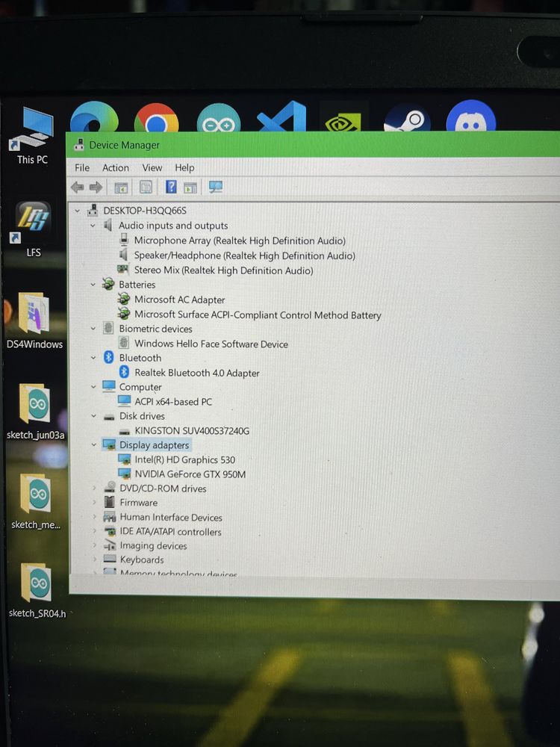Click the Scan for hardware changes monitor icon
The height and width of the screenshot is (747, 560).
[216, 187]
